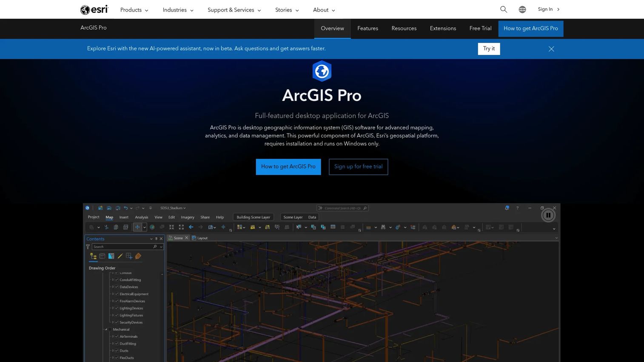
Task: Select the Layout view tab in demo
Action: click(200, 238)
